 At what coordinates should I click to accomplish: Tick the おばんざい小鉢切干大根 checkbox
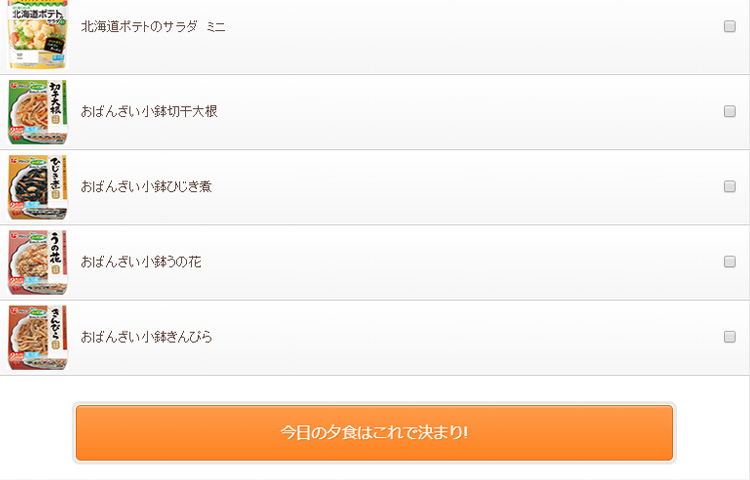click(x=729, y=111)
